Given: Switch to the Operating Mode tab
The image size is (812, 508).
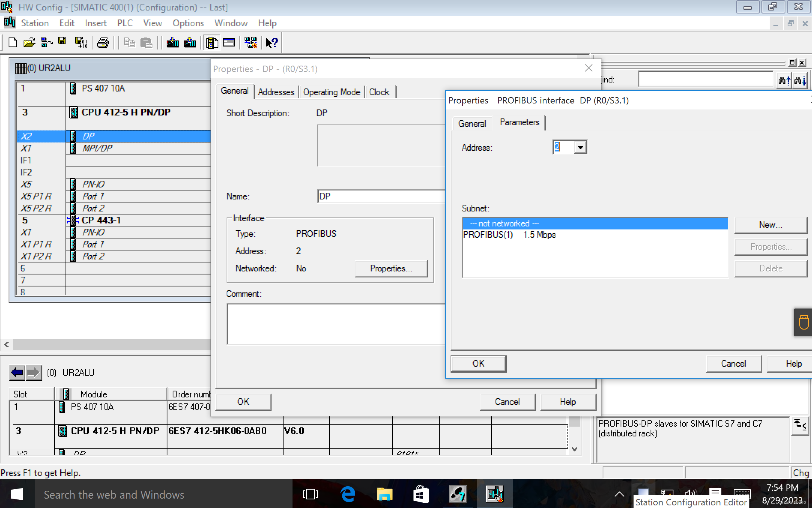Looking at the screenshot, I should coord(331,92).
